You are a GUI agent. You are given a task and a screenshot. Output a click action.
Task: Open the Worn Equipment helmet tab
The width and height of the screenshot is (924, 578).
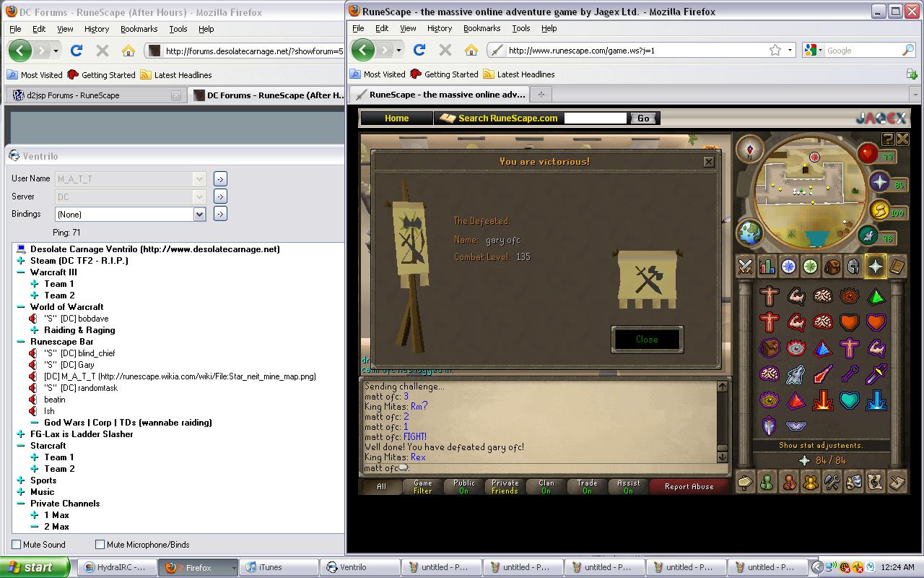pos(853,267)
